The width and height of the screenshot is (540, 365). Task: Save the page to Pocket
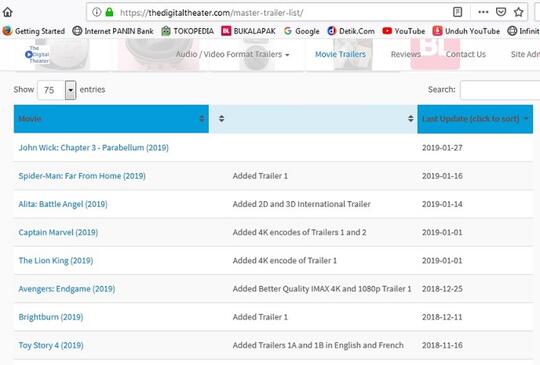pos(501,12)
